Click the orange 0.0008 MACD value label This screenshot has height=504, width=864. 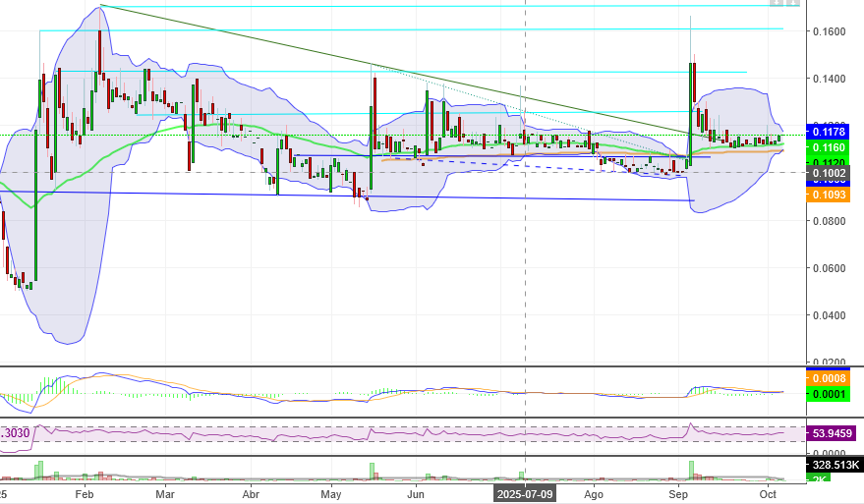click(829, 378)
